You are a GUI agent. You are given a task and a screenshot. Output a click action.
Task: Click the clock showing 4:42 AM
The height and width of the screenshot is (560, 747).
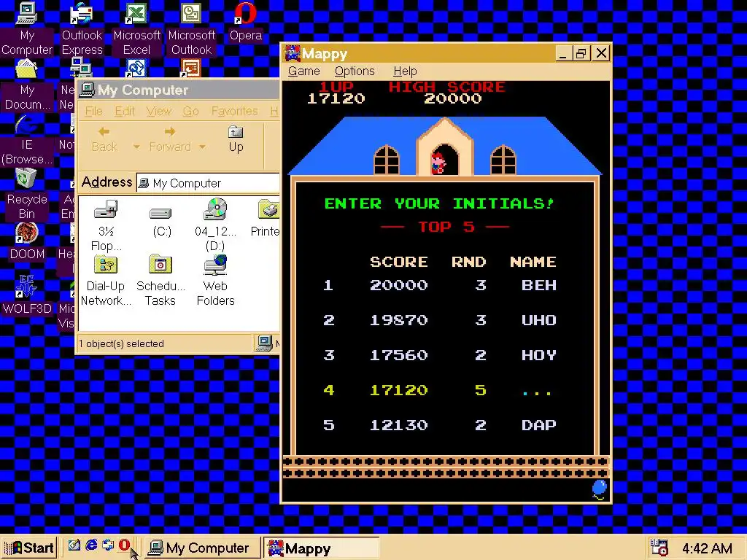click(707, 548)
